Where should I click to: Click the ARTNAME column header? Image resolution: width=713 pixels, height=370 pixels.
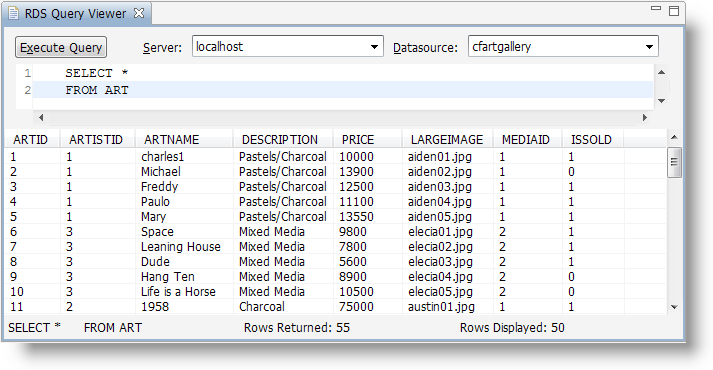coord(184,140)
